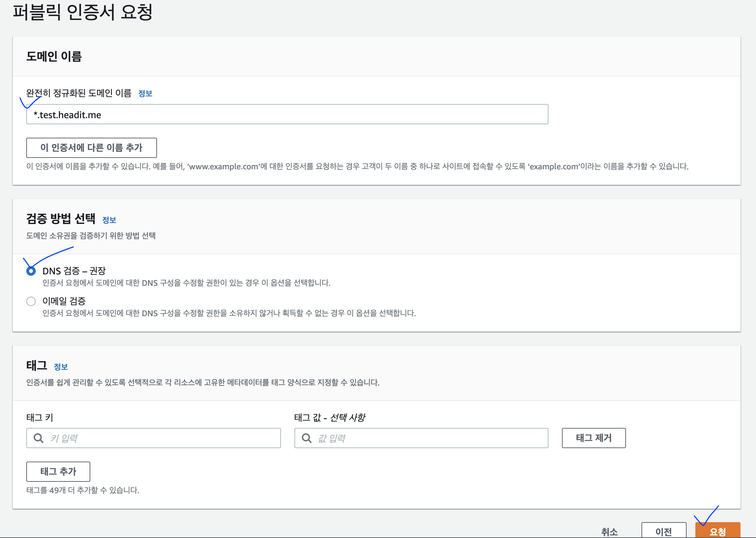Screen dimensions: 756x538
Task: Click the 이메일 검증 label text
Action: click(64, 301)
